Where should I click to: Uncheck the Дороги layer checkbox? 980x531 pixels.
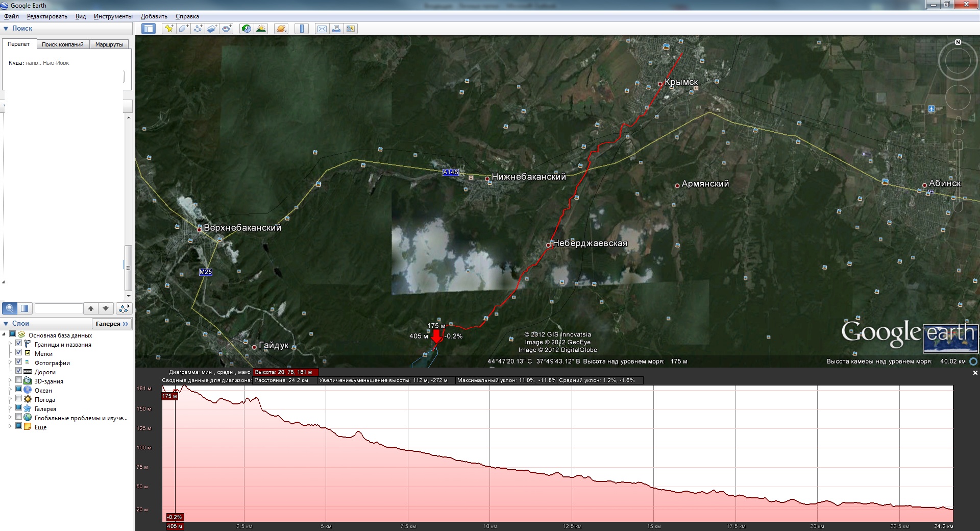point(19,372)
